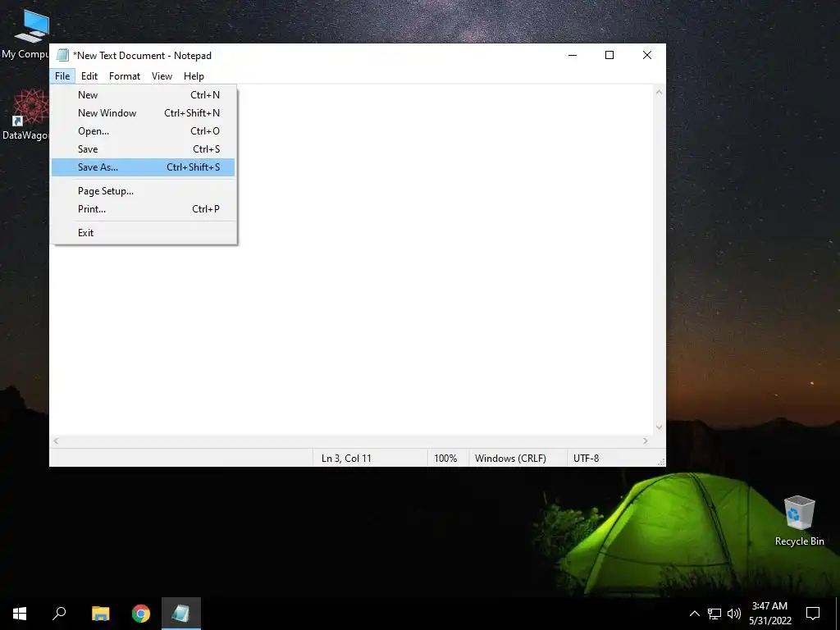Click Save in the File menu
Image resolution: width=840 pixels, height=630 pixels.
(x=143, y=149)
